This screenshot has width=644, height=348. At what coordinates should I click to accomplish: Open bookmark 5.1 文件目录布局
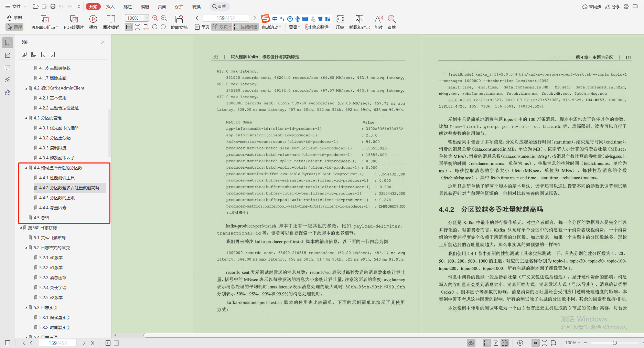point(50,238)
